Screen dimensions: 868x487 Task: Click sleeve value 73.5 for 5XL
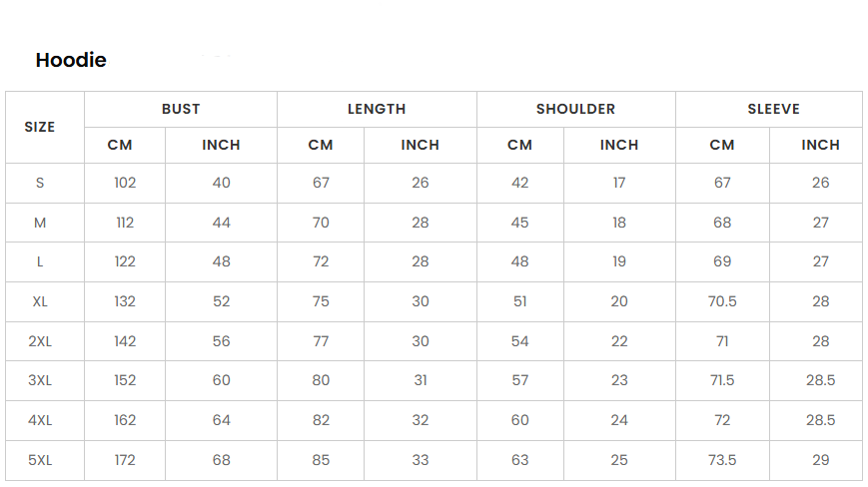coord(722,460)
